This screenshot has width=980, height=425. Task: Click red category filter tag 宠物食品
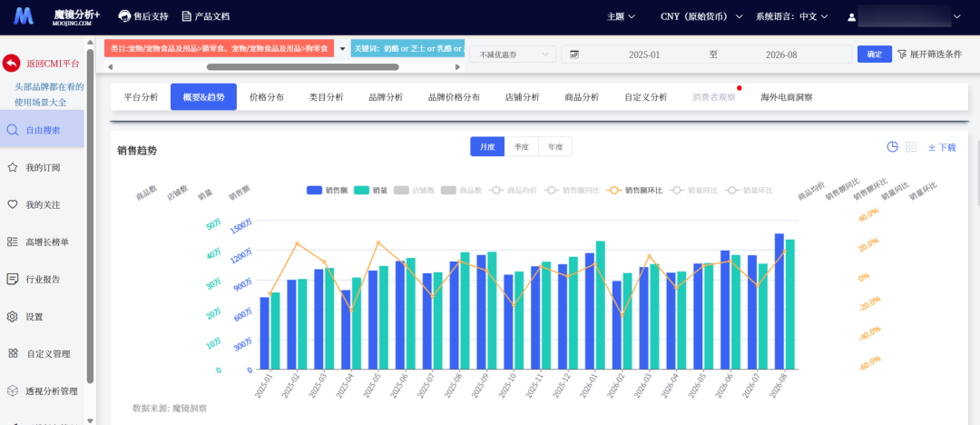[x=220, y=48]
